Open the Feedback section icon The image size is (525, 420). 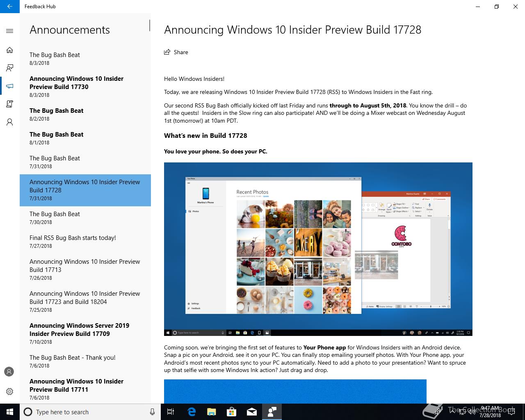pyautogui.click(x=10, y=68)
